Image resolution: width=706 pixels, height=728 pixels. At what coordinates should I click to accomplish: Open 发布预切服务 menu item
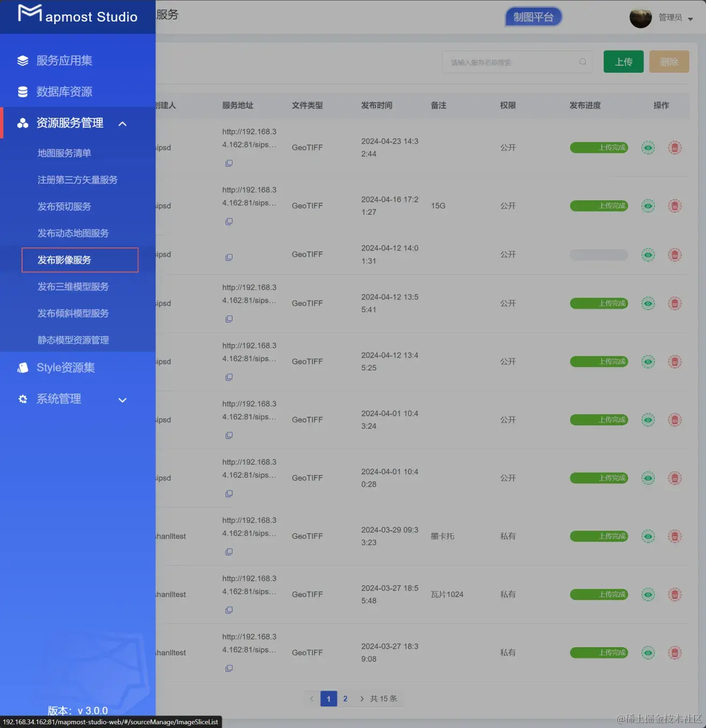tap(65, 207)
